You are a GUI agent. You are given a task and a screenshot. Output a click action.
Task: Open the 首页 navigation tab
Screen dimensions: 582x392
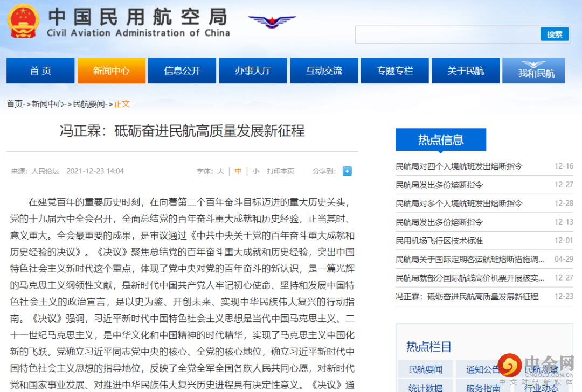[40, 71]
